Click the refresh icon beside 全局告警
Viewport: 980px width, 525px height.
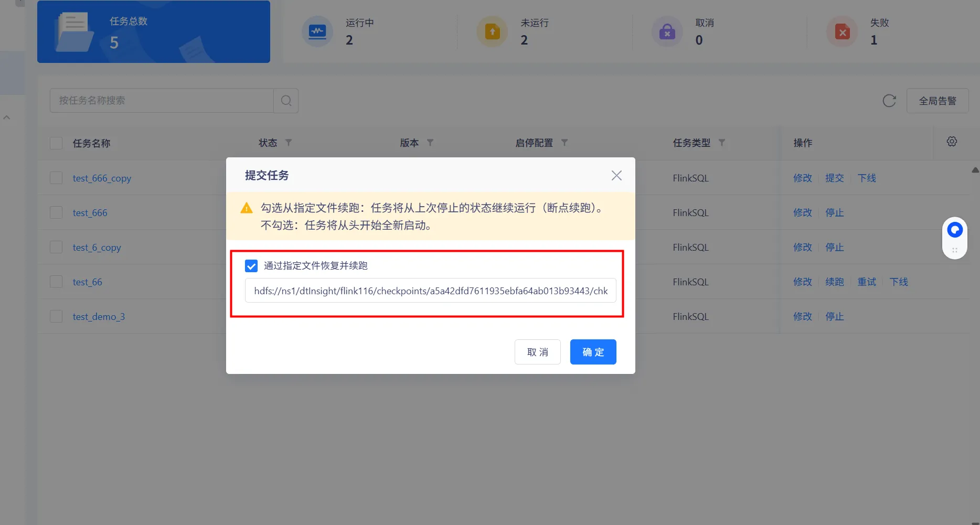pos(889,101)
